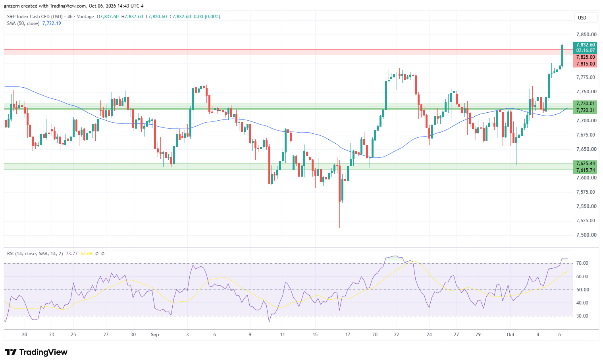Click the support label 7,615.74
The height and width of the screenshot is (364, 603).
point(586,170)
